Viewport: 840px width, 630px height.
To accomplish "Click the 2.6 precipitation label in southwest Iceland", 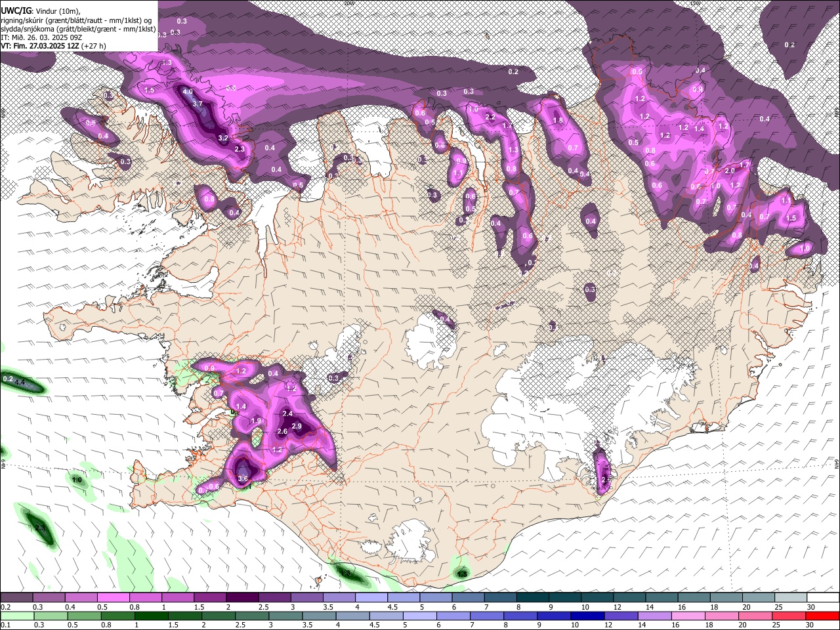I will (283, 432).
